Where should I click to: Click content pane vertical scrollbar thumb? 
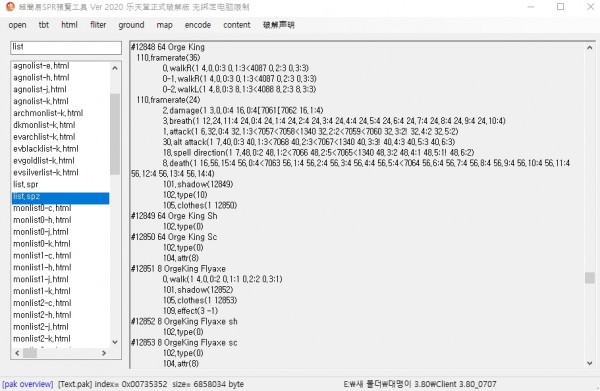coord(590,278)
